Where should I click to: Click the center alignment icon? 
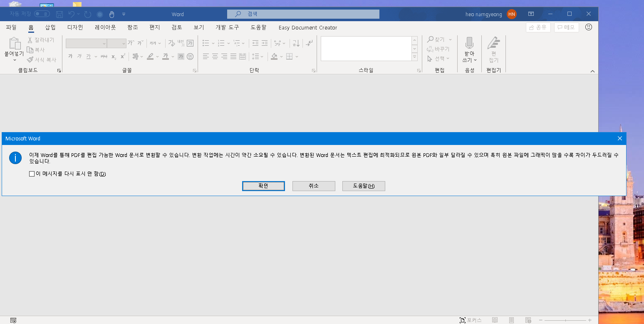tap(214, 56)
